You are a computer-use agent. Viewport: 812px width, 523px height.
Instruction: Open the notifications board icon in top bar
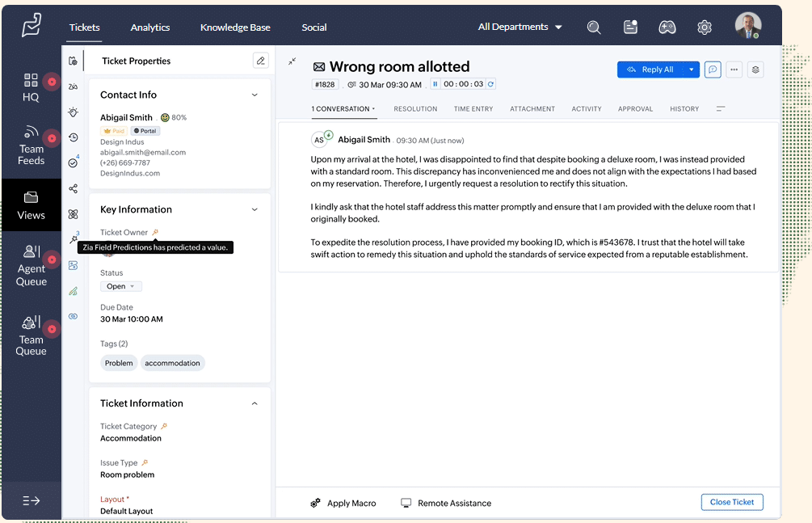630,27
